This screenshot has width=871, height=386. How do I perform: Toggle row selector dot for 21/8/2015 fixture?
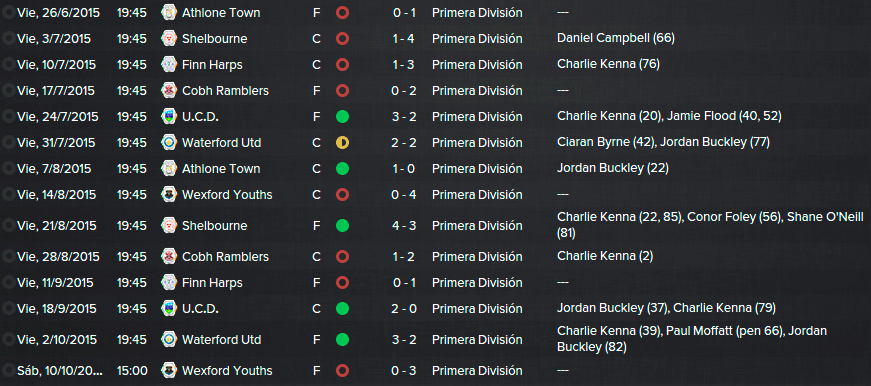click(x=8, y=225)
